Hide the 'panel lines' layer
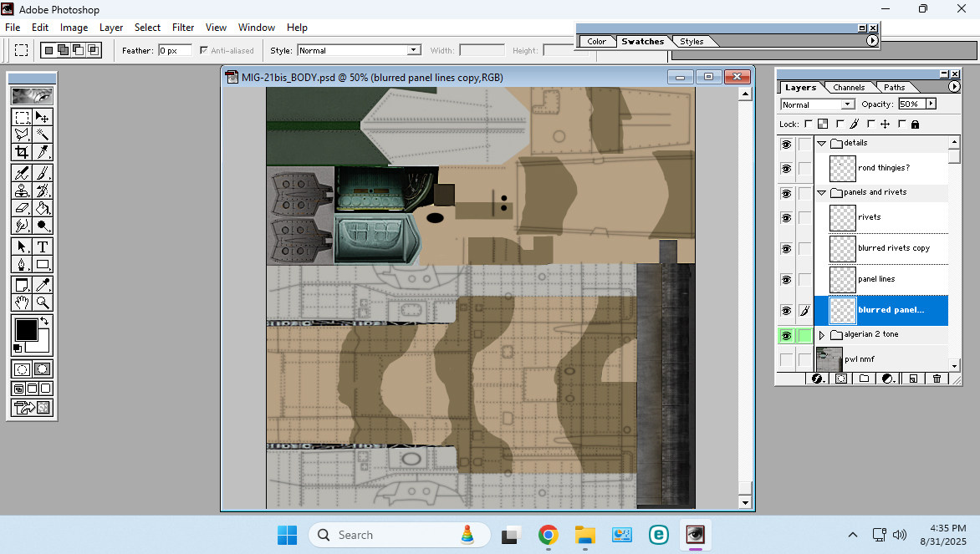The image size is (980, 554). tap(786, 280)
